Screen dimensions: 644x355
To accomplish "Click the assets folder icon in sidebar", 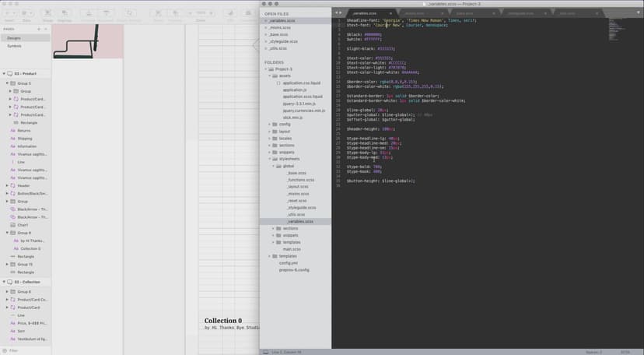I will [275, 76].
